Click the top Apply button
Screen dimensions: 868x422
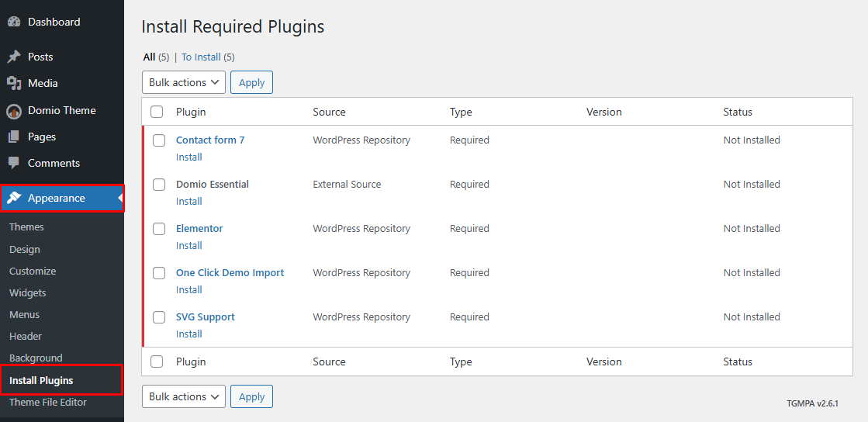[252, 82]
